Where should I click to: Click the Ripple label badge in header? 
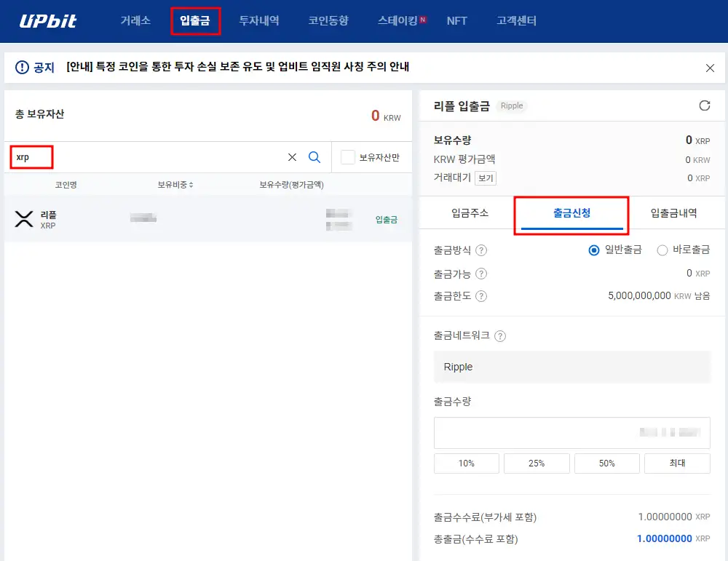click(x=512, y=106)
